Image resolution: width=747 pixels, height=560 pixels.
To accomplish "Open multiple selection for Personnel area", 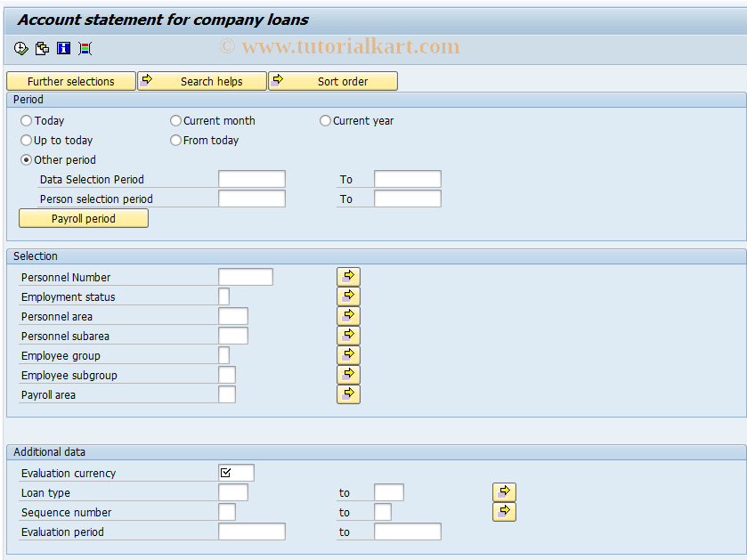I will (348, 316).
